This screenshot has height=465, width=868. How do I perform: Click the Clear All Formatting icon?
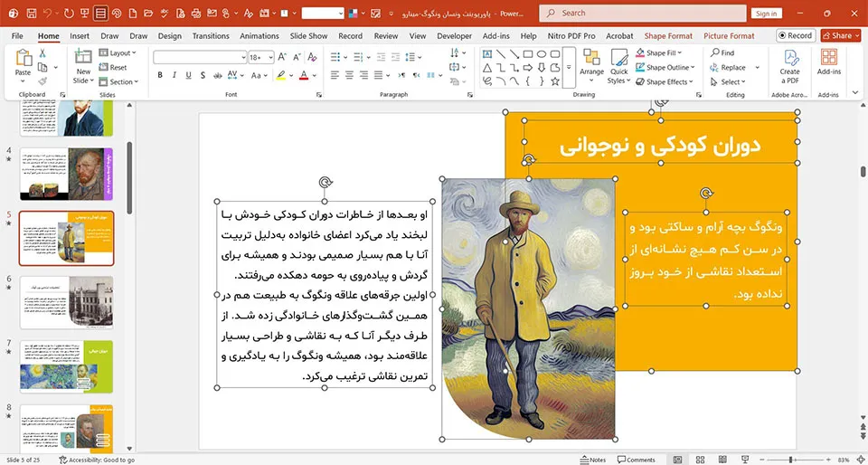click(312, 57)
